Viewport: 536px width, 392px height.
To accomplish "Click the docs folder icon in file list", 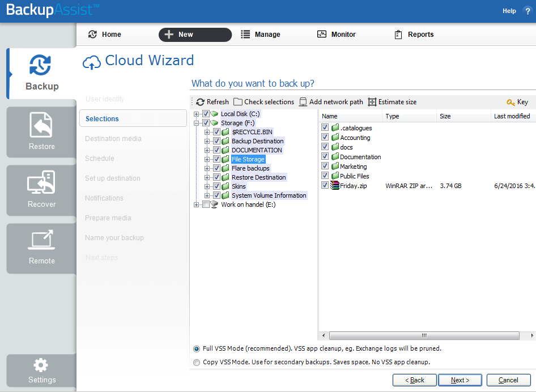I will [335, 147].
